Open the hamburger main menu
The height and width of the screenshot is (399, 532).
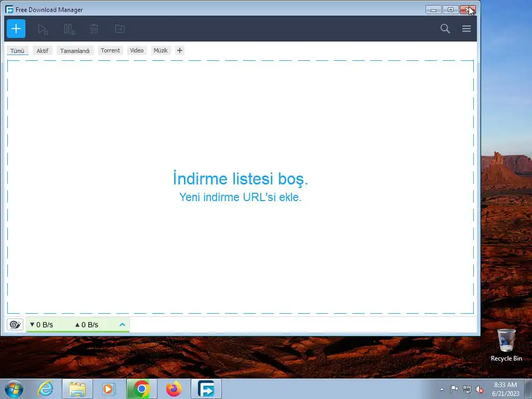click(467, 29)
